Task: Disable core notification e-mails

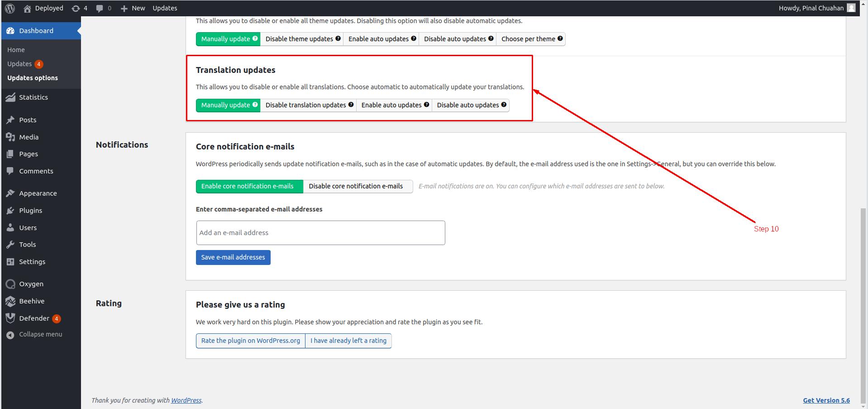Action: pos(358,186)
